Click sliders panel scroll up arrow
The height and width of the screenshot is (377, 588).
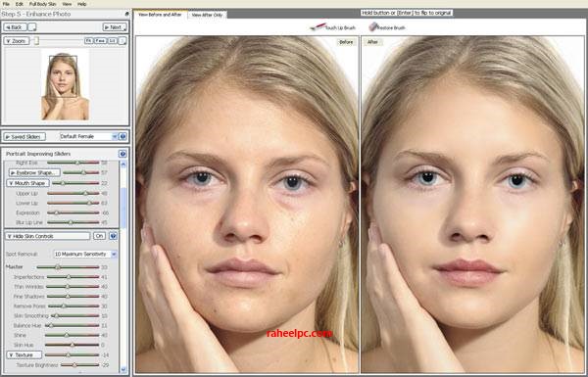pos(123,165)
